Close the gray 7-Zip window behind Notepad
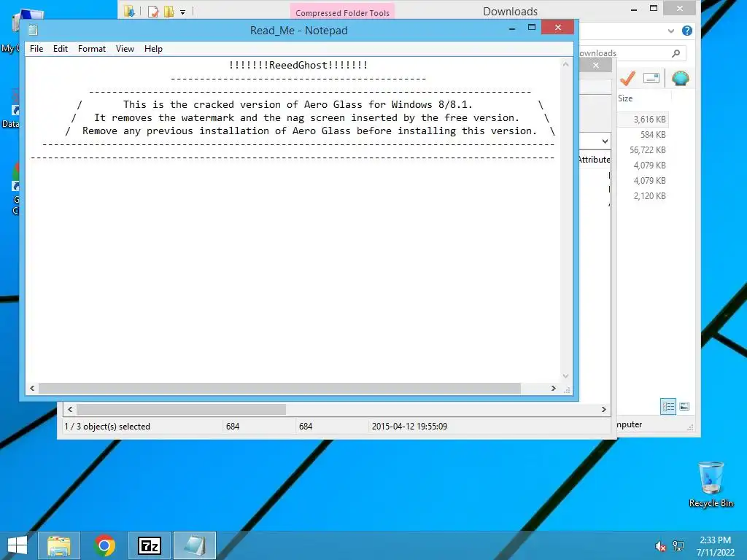Image resolution: width=747 pixels, height=560 pixels. [x=595, y=65]
